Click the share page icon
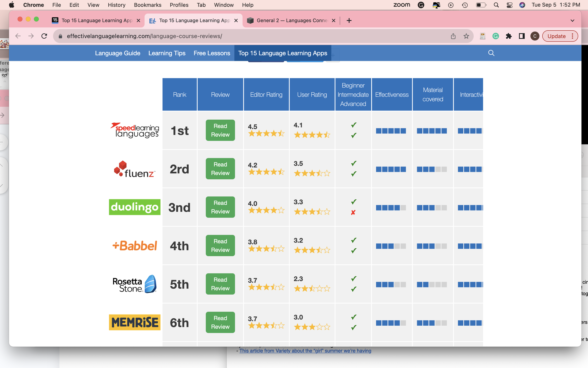This screenshot has width=588, height=368. click(453, 36)
